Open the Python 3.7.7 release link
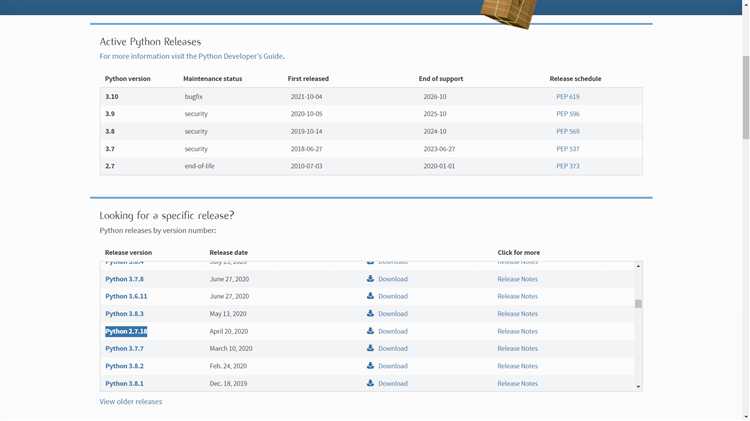 pos(124,348)
